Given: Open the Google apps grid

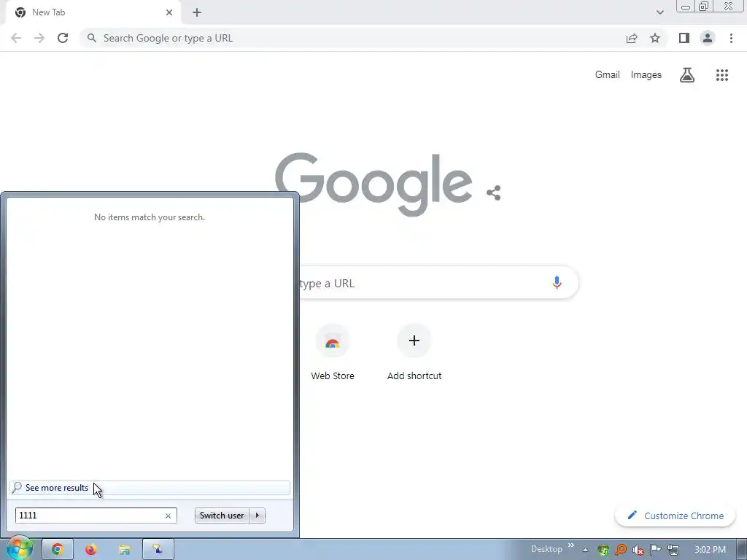Looking at the screenshot, I should point(722,75).
